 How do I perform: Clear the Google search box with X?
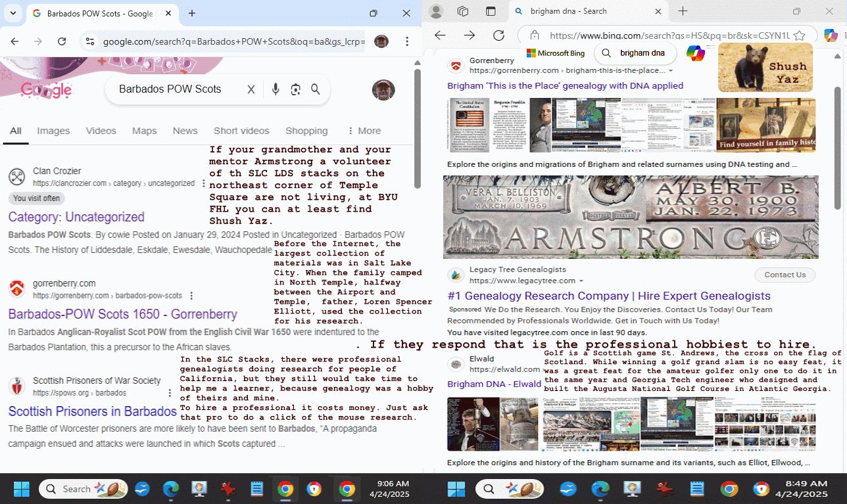(x=251, y=89)
